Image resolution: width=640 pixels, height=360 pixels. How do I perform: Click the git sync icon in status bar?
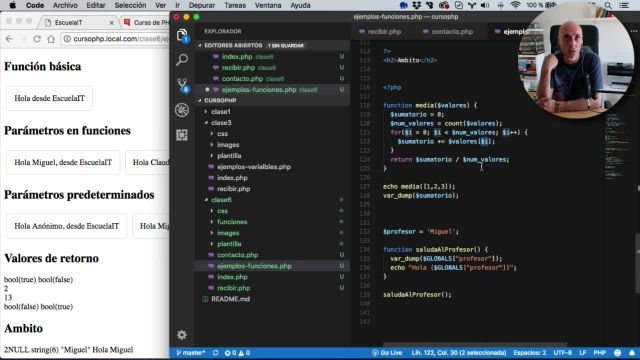click(216, 353)
